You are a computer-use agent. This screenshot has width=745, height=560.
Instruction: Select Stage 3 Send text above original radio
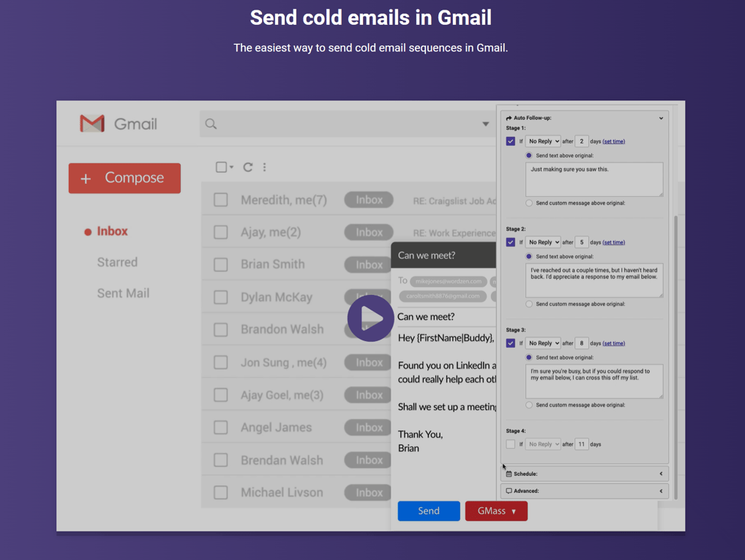coord(529,357)
